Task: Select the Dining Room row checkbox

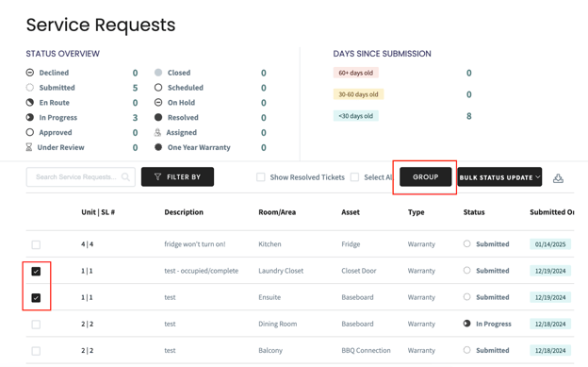Action: point(36,325)
